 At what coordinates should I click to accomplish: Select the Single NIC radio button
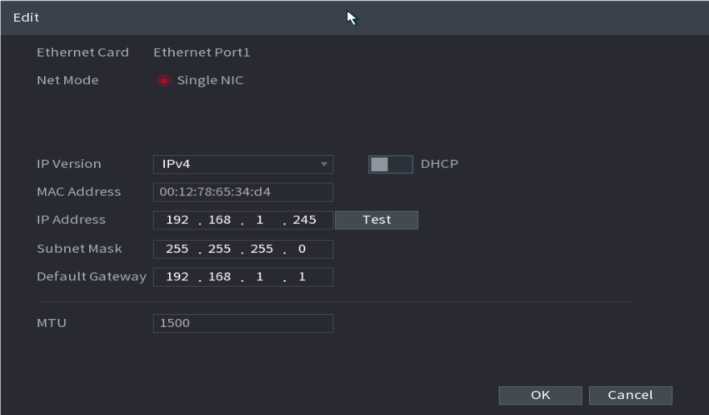pos(164,81)
